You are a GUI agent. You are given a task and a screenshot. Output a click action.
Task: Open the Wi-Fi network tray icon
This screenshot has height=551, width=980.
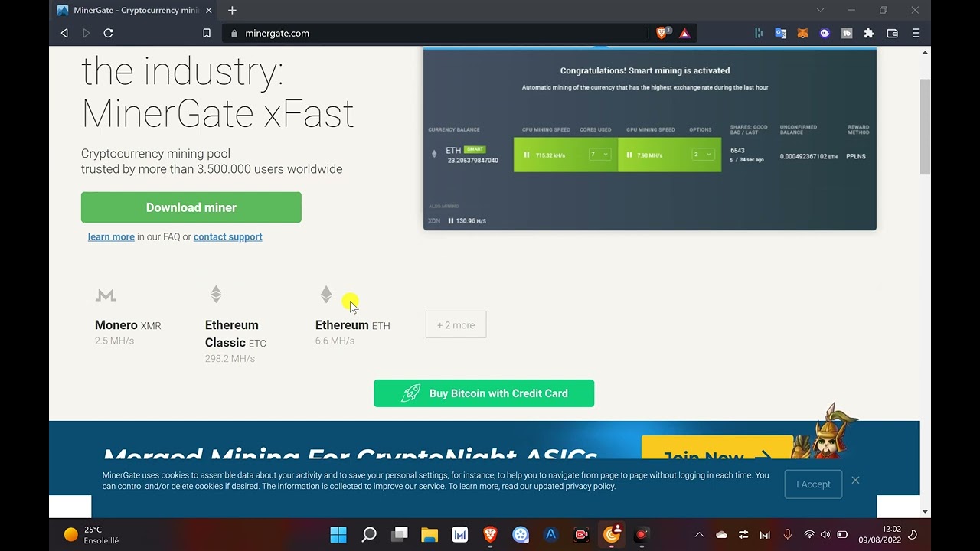click(809, 535)
